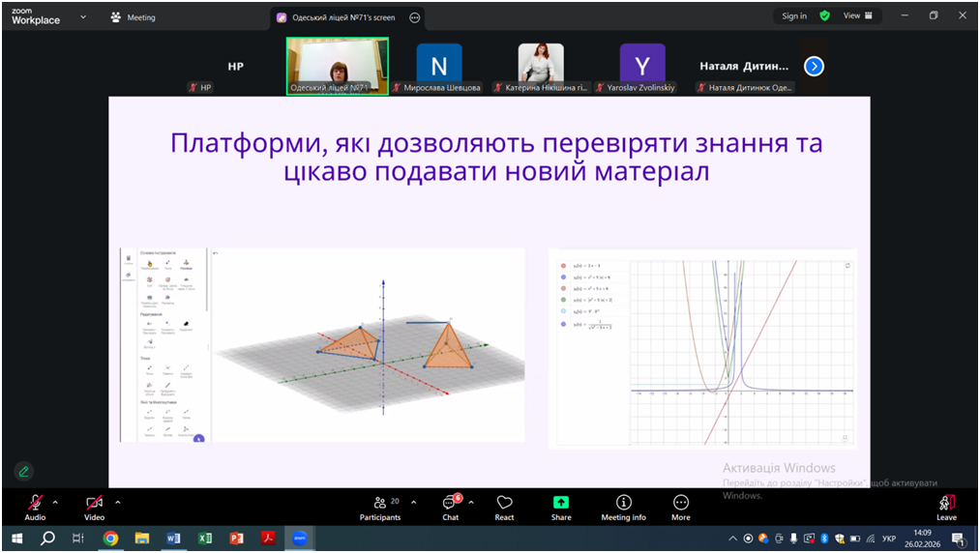The width and height of the screenshot is (980, 553).
Task: Click the green annotation pencil icon
Action: point(24,472)
